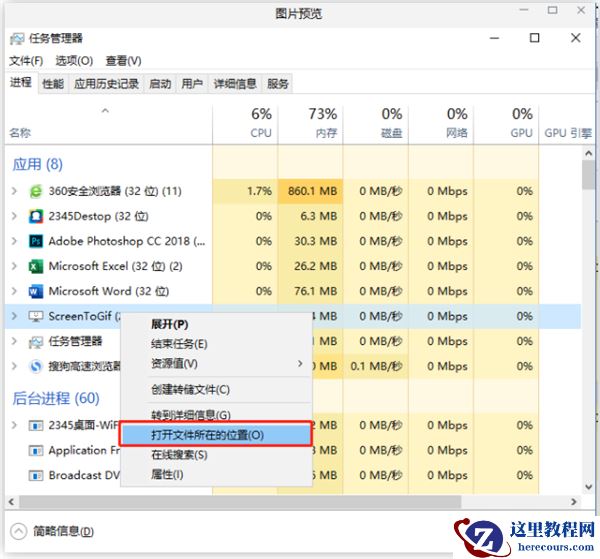Sort by the CPU column header
Viewport: 600px width, 559px height.
tap(245, 123)
